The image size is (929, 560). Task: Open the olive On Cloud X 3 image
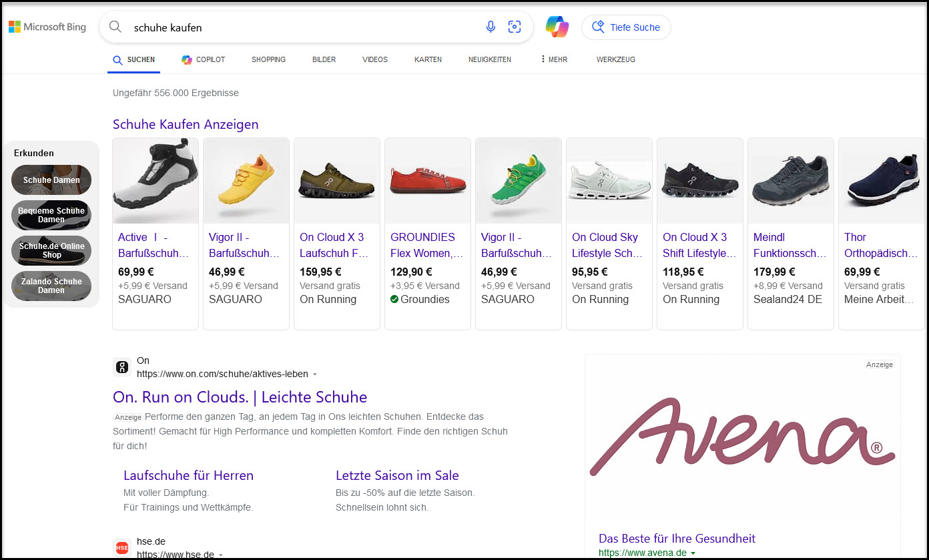point(337,181)
